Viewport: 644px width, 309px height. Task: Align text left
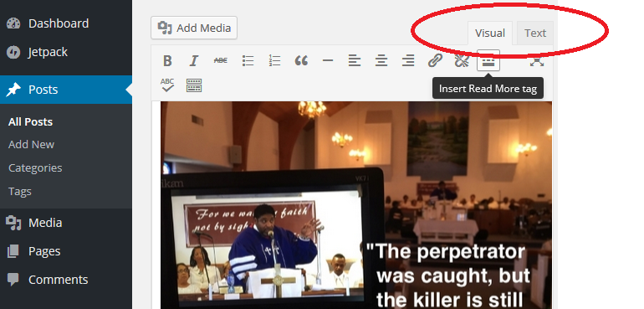[x=354, y=61]
